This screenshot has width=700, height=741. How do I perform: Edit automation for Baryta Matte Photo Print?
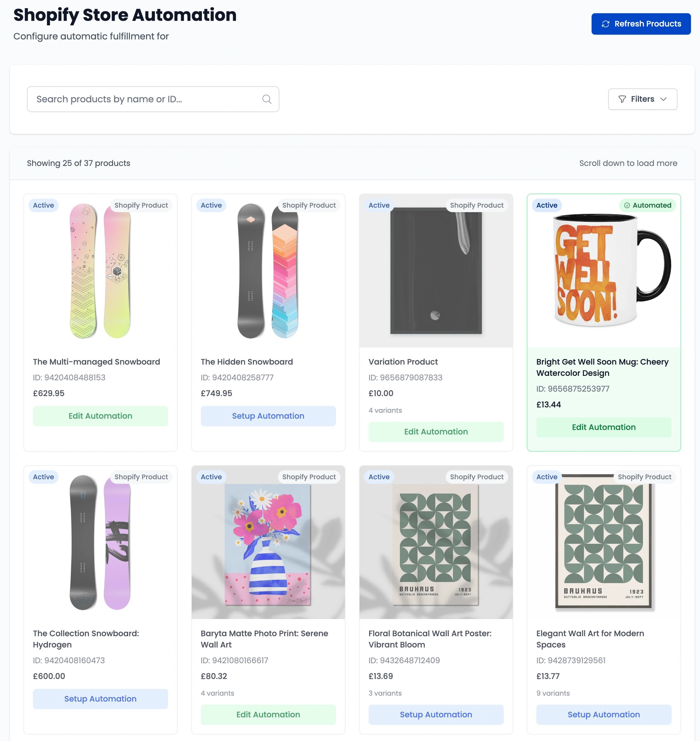click(x=268, y=714)
